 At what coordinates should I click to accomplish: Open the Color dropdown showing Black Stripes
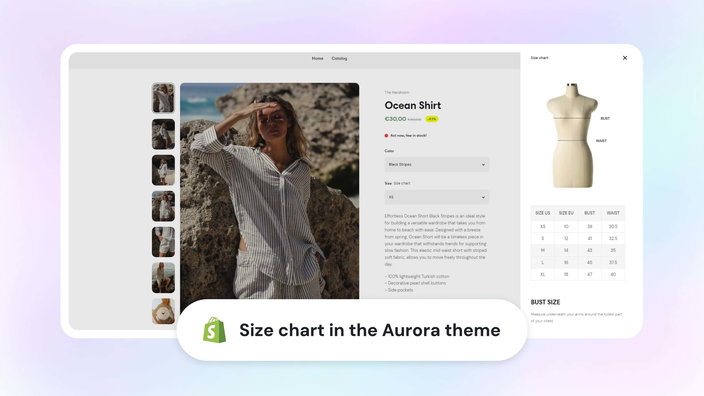point(437,165)
